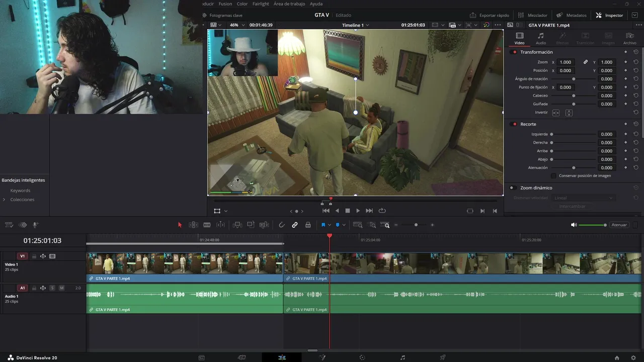The width and height of the screenshot is (644, 362).
Task: Adjust the green monitor volume slider
Action: point(593,225)
